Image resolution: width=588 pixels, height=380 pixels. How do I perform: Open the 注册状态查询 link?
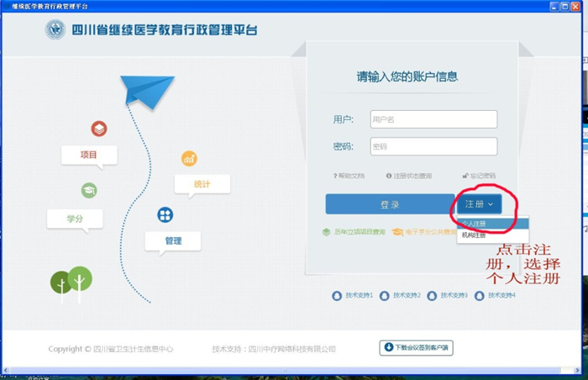[409, 176]
